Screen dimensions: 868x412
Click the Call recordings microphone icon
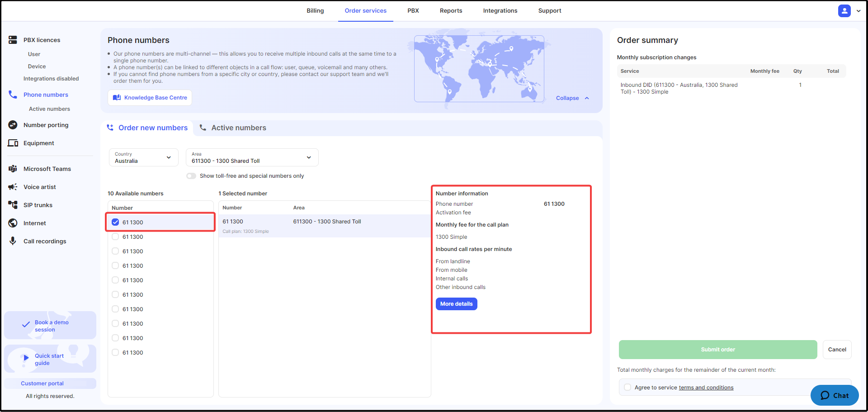pos(13,241)
